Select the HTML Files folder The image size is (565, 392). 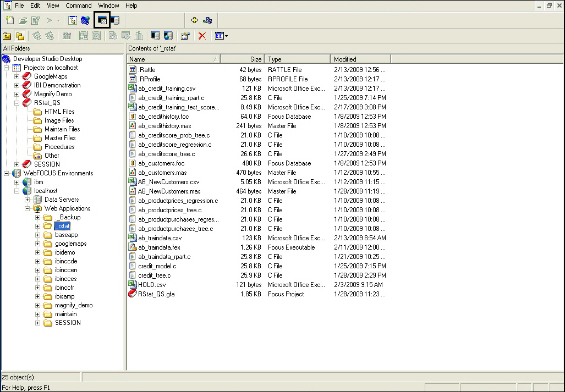pos(59,112)
